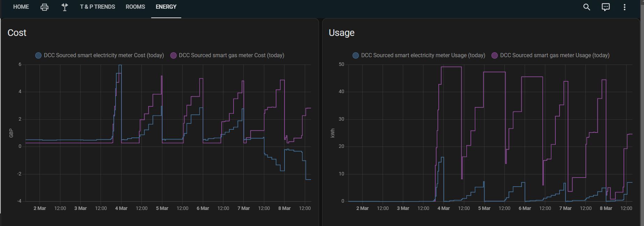Click the Cost card title
Viewport: 644px width, 226px height.
click(x=17, y=33)
